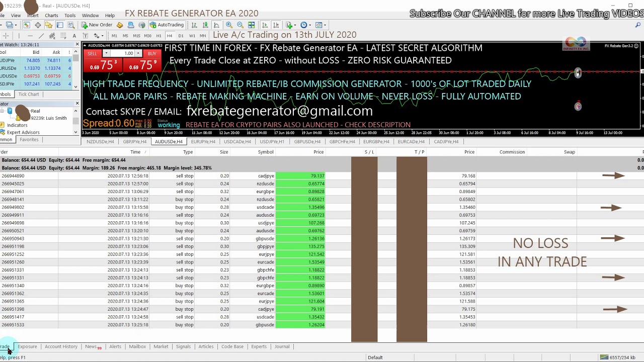Open the Window menu
The width and height of the screenshot is (644, 362).
coord(91,16)
